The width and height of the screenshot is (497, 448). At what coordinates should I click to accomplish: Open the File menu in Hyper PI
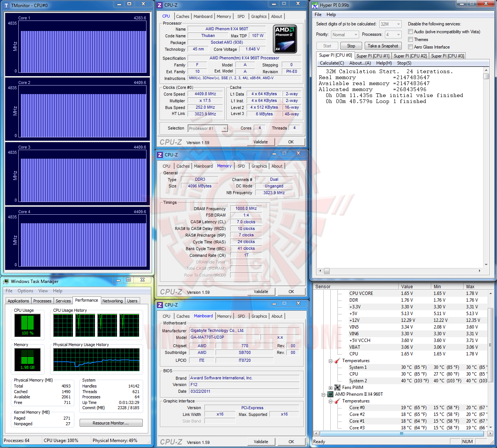point(318,15)
